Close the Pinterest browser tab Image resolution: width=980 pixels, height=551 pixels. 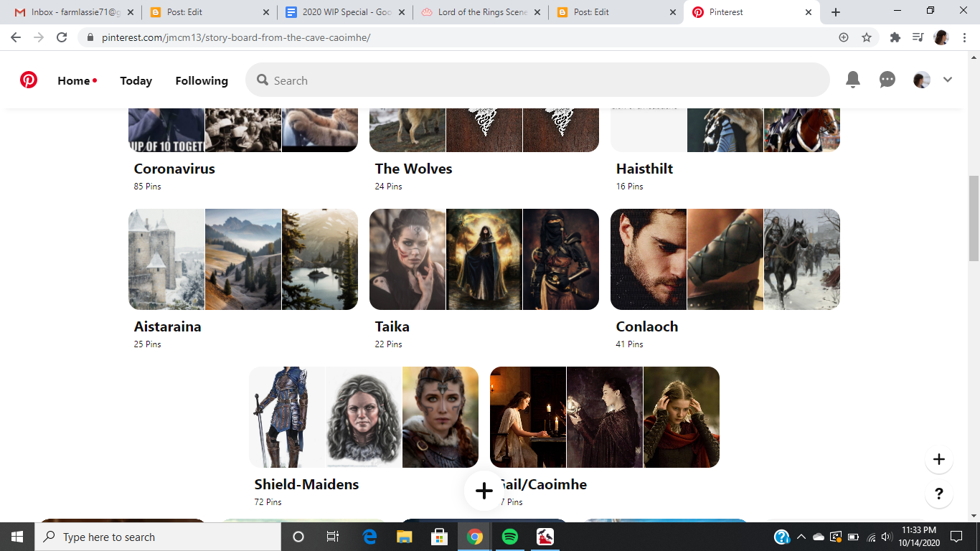coord(809,12)
